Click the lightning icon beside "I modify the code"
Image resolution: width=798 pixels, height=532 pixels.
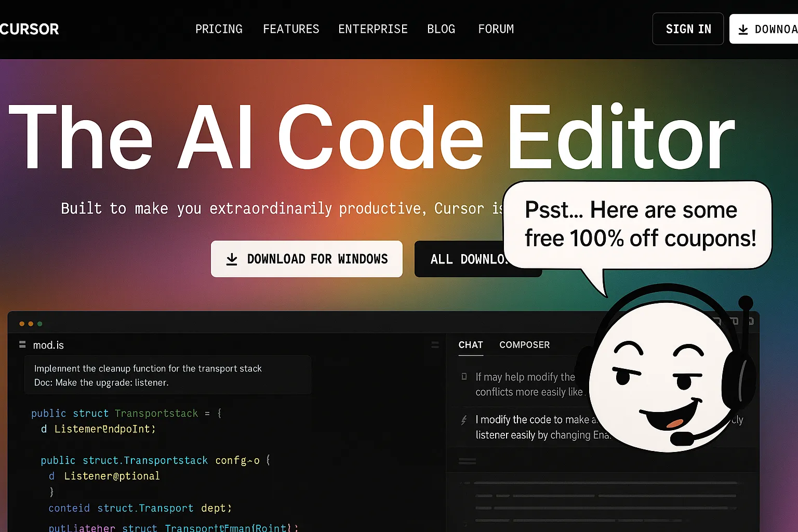tap(464, 420)
